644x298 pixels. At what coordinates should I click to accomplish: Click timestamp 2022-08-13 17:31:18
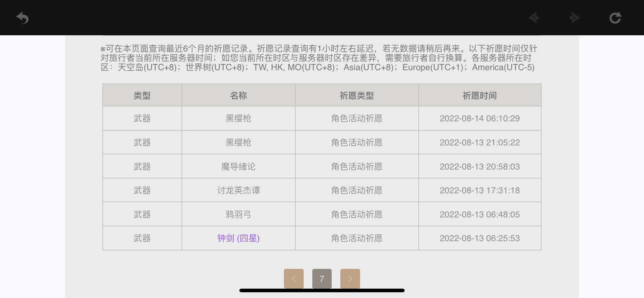480,190
